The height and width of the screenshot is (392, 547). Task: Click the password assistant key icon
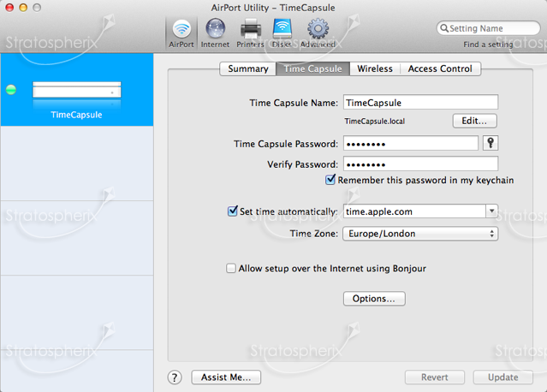click(491, 143)
